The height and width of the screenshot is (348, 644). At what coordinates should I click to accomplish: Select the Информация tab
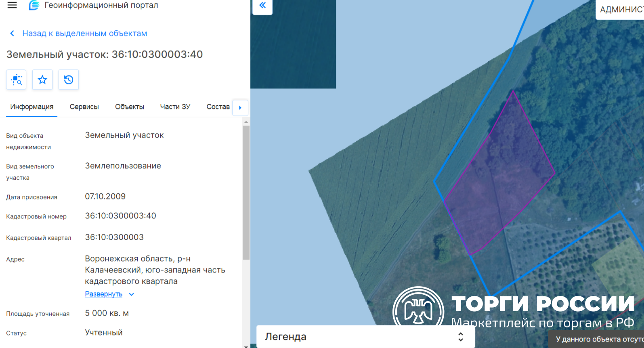click(32, 107)
